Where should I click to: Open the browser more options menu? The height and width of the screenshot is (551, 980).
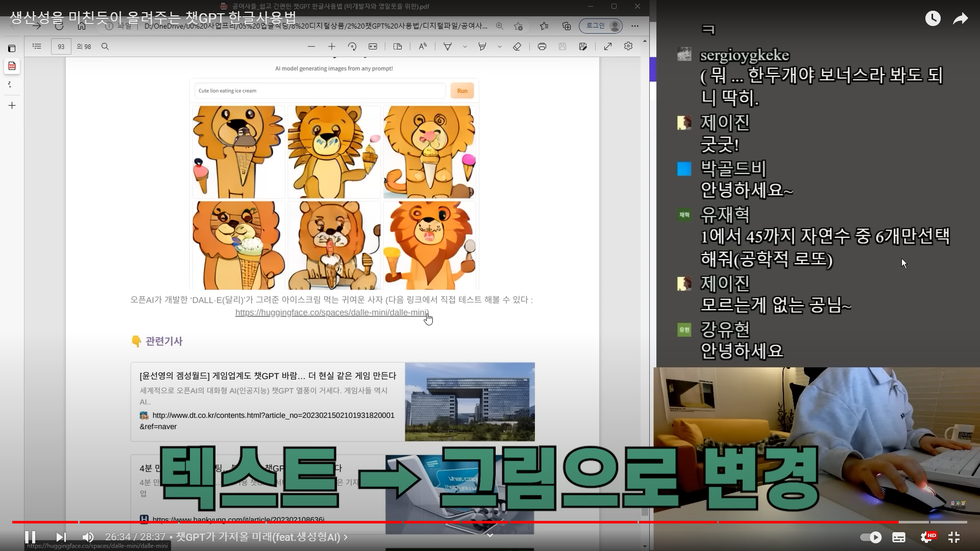[635, 26]
